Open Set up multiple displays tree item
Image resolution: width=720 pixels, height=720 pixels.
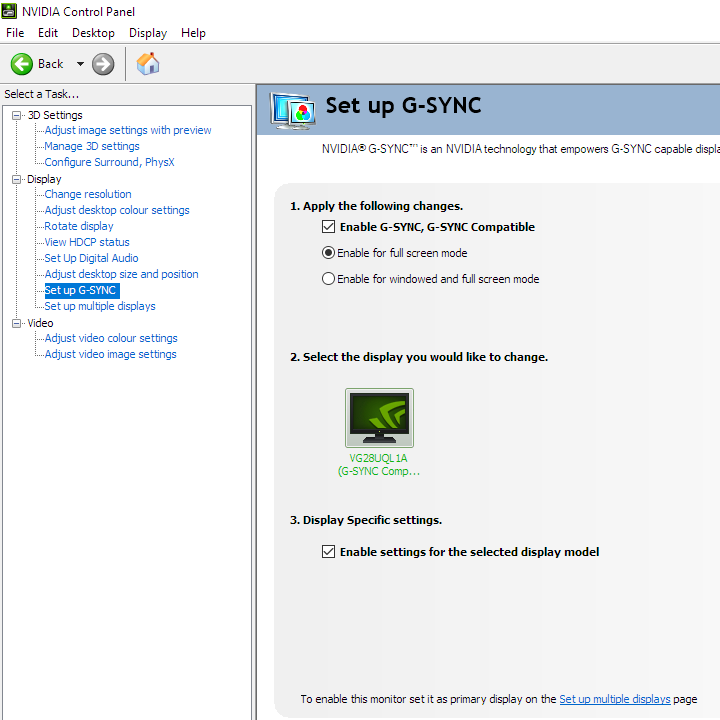pyautogui.click(x=100, y=306)
